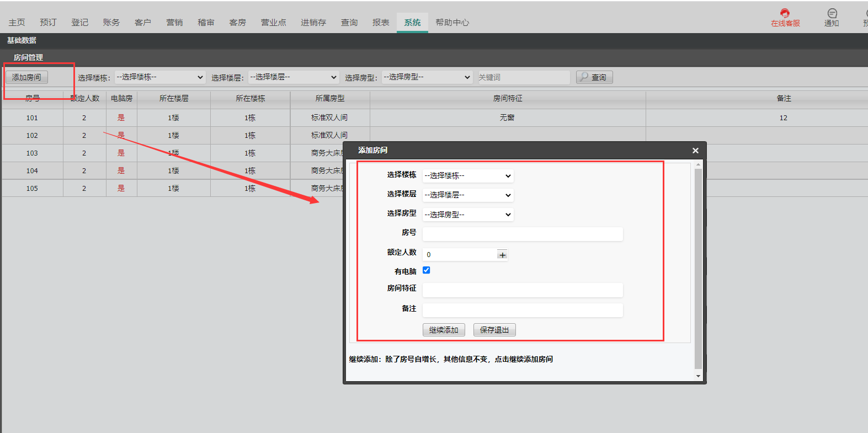Click the 所属房型 column header
Screen dimensions: 868x433
coord(330,98)
